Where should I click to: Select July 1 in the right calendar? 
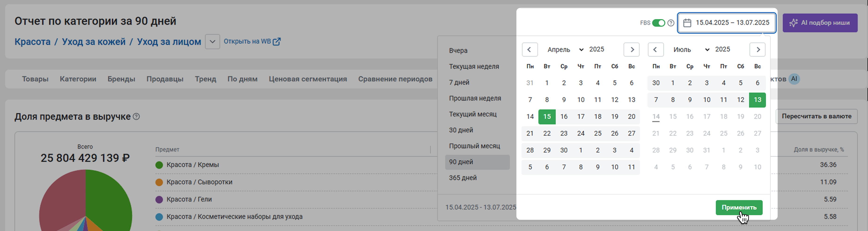tap(673, 83)
